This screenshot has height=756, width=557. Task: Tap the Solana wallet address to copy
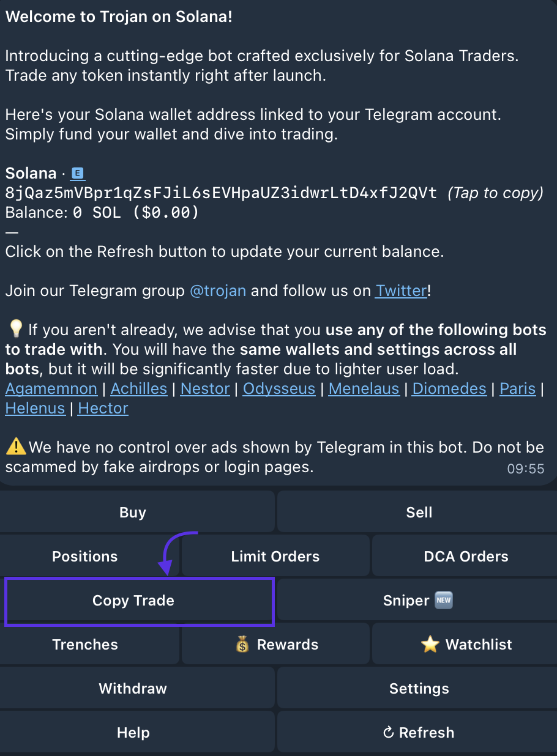click(x=221, y=193)
